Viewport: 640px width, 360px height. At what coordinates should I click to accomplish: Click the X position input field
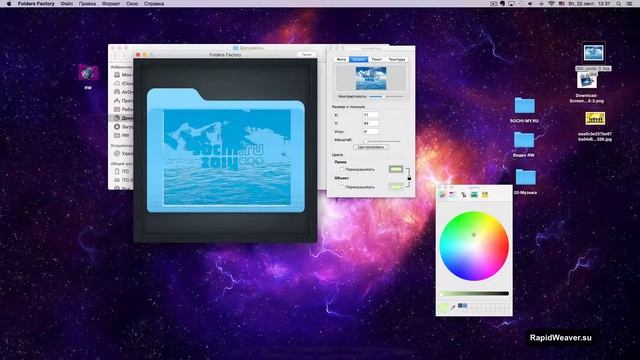[371, 115]
